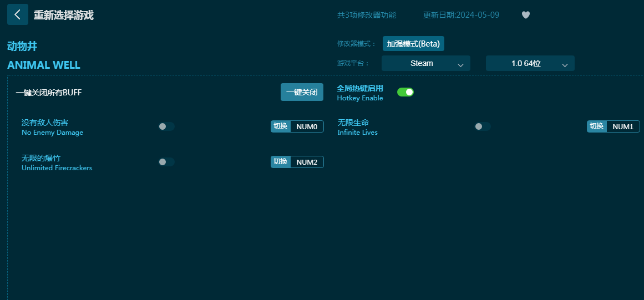Toggle the global Hotkey Enable switch
Viewport: 644px width, 300px height.
click(x=405, y=92)
